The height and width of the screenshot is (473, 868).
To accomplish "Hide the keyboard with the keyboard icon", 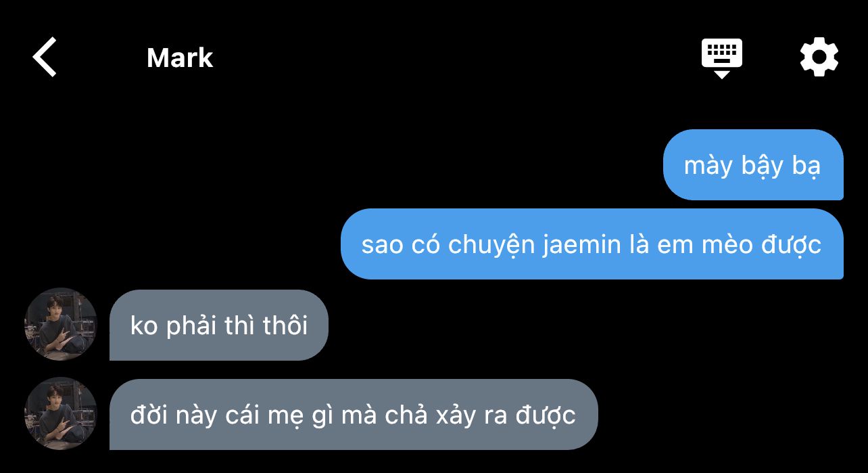I will [721, 58].
